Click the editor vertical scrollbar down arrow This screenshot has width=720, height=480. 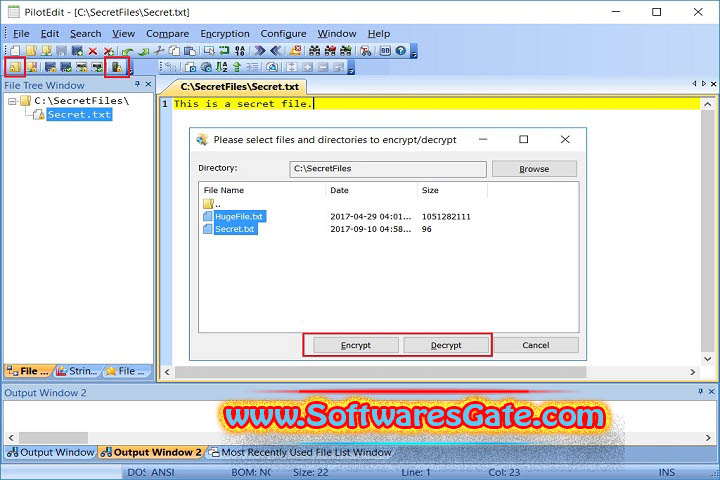[708, 359]
